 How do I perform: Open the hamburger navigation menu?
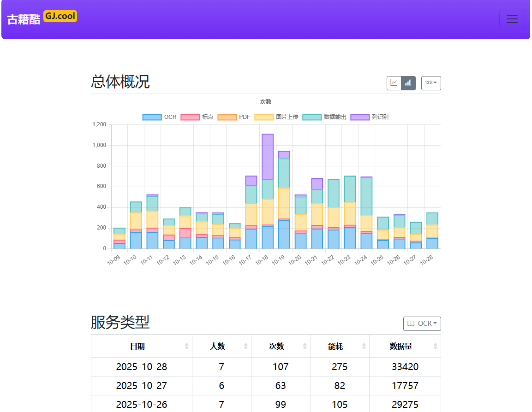(x=512, y=19)
